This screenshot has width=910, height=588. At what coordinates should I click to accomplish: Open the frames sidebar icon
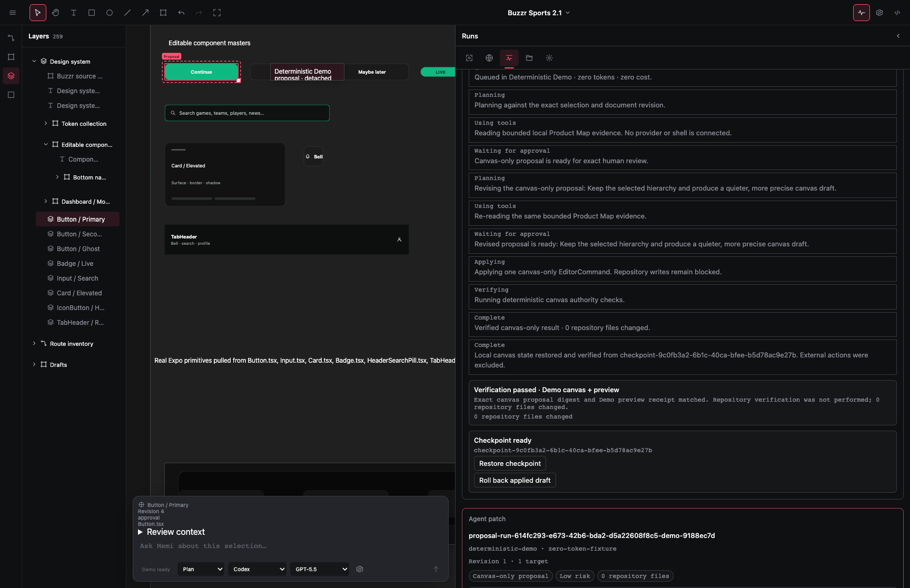(11, 57)
